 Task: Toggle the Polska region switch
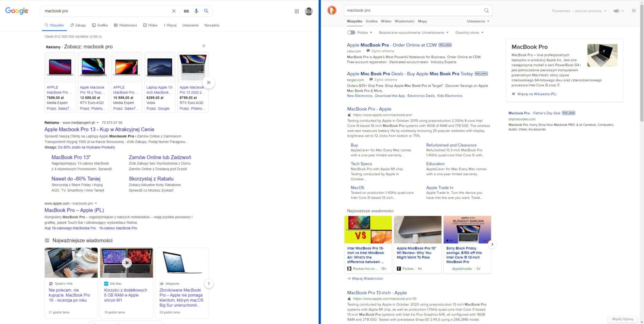351,32
